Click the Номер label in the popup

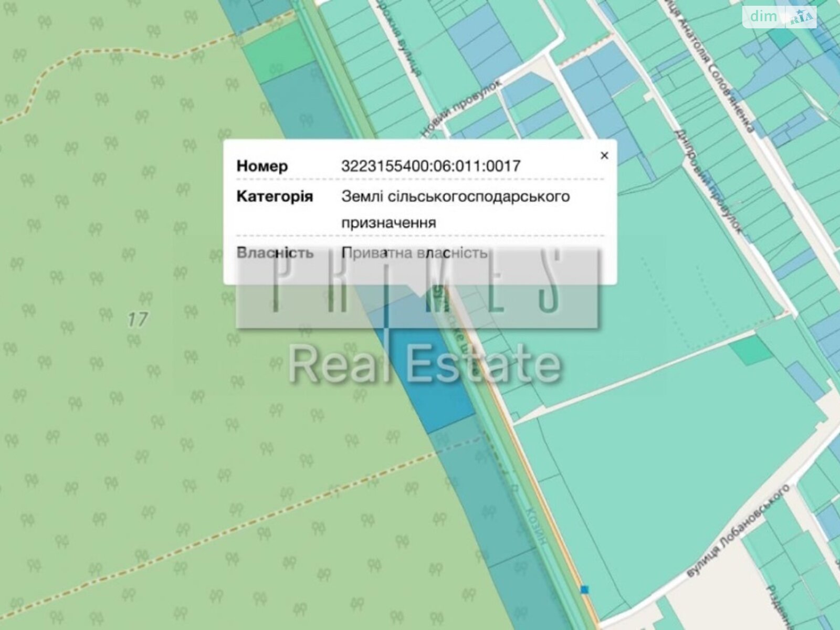tap(262, 166)
